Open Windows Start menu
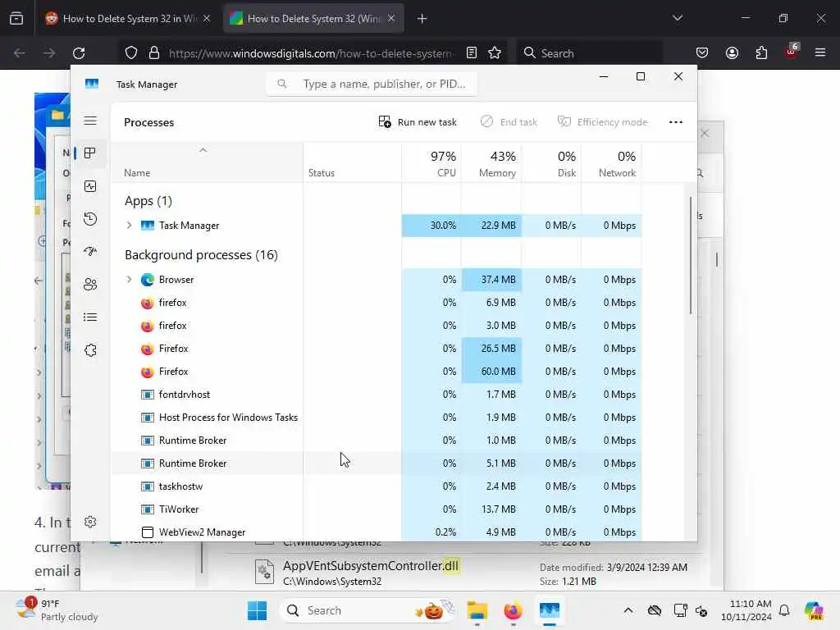This screenshot has width=840, height=630. (x=257, y=610)
